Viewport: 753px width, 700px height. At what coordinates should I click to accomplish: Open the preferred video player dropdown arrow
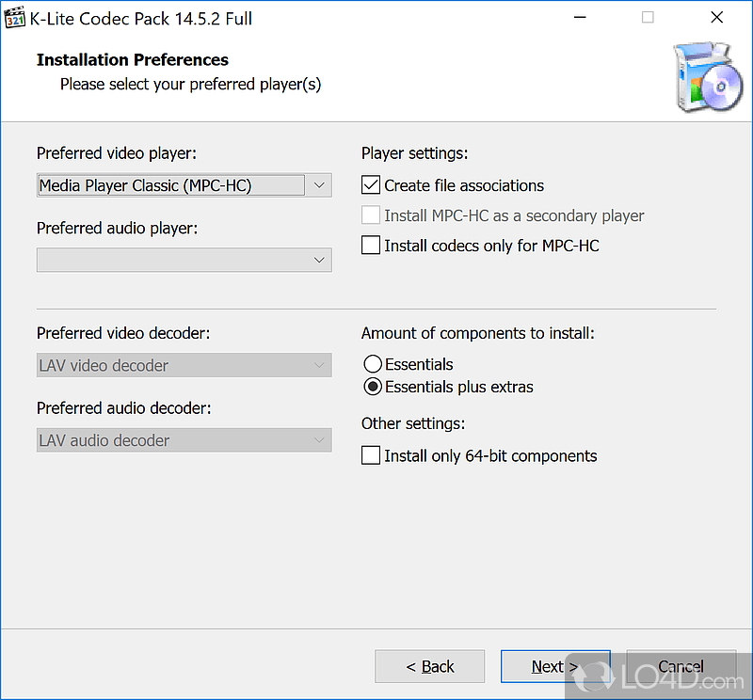click(319, 185)
